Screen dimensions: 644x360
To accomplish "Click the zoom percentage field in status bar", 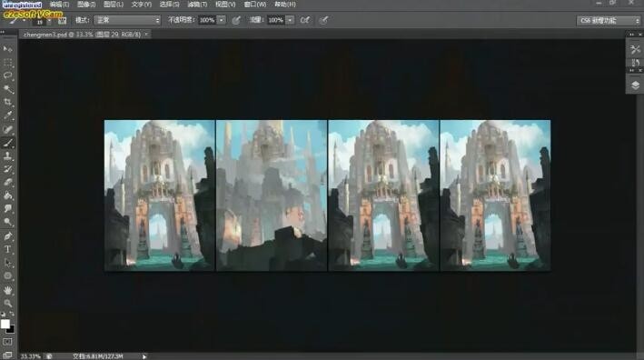I will (x=30, y=356).
